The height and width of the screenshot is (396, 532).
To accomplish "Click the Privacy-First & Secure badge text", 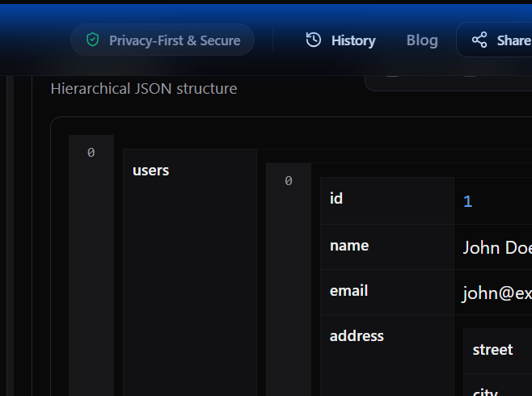I will pos(175,40).
